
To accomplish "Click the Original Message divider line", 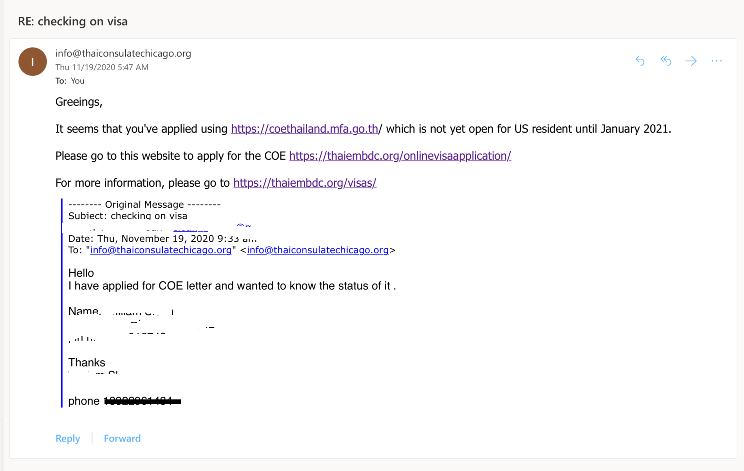I will (x=144, y=204).
